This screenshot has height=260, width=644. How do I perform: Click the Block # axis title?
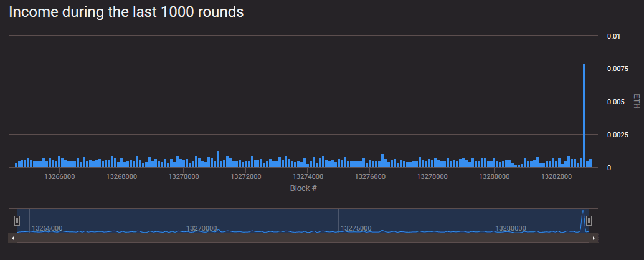coord(303,188)
